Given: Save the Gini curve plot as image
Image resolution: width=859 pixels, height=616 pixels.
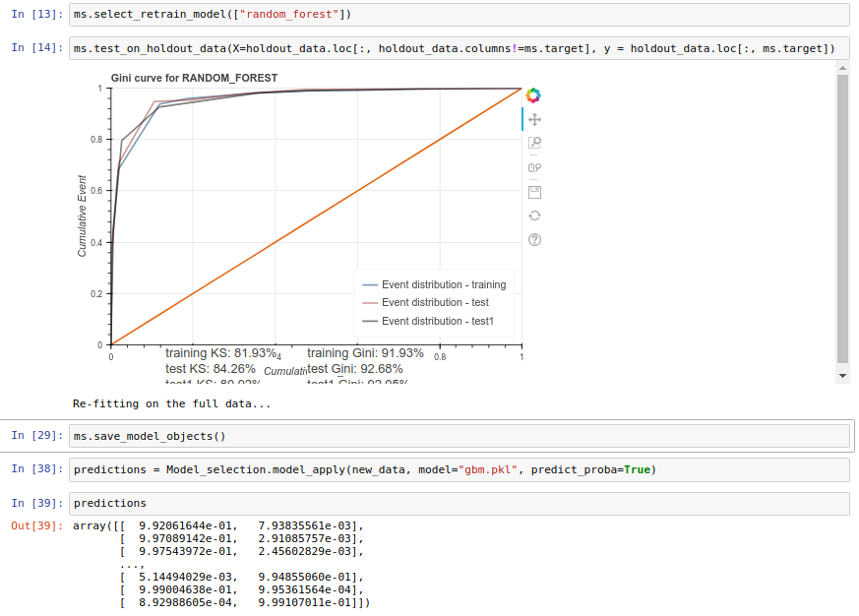Looking at the screenshot, I should tap(534, 191).
